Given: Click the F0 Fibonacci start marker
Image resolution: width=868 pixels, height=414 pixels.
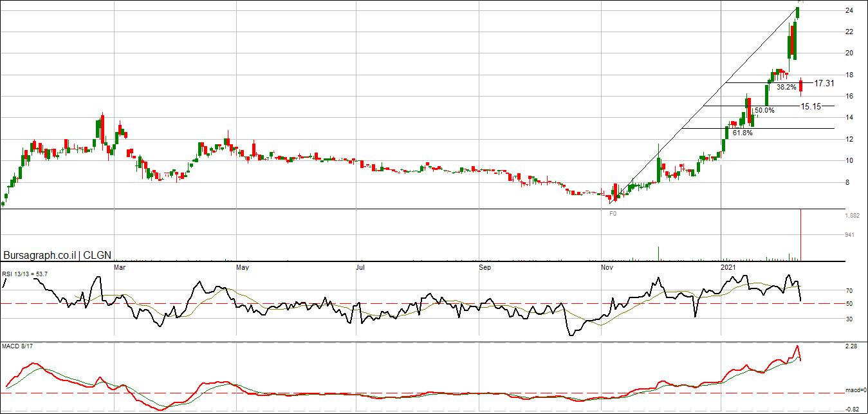Looking at the screenshot, I should (x=613, y=213).
